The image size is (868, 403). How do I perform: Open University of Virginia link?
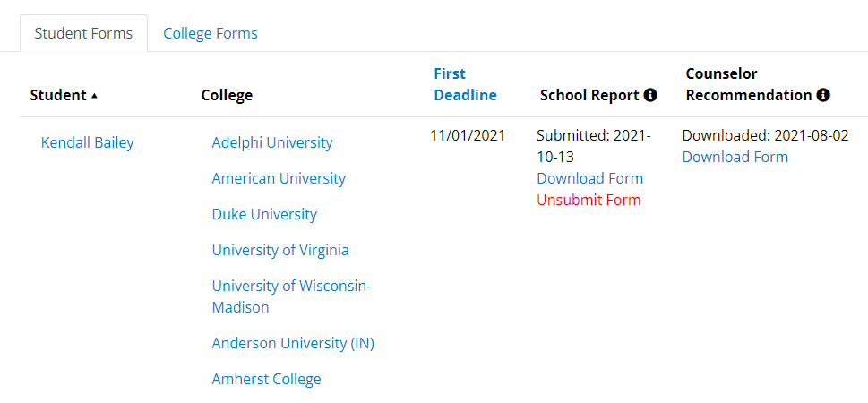tap(280, 250)
